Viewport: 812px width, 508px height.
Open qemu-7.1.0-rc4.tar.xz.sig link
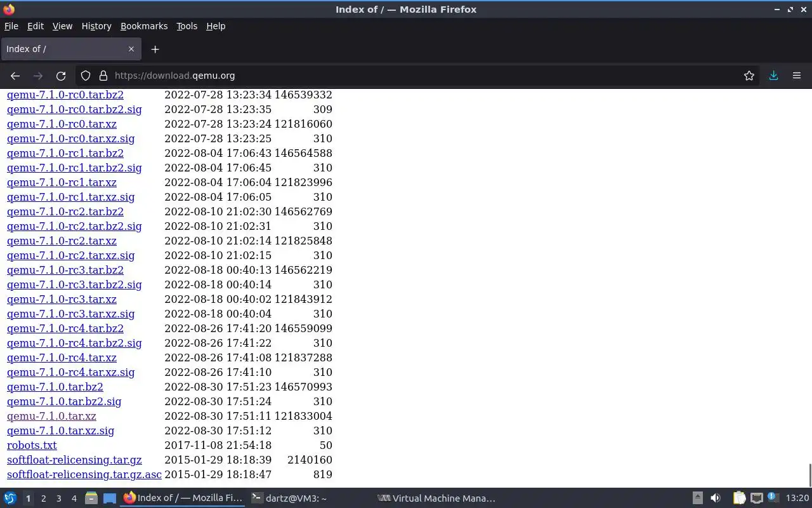tap(70, 372)
